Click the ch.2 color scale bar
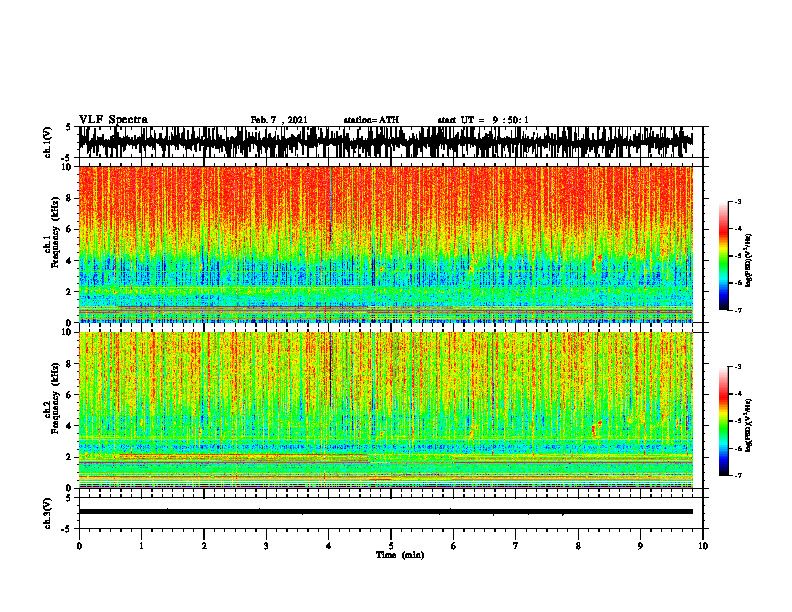 point(723,421)
